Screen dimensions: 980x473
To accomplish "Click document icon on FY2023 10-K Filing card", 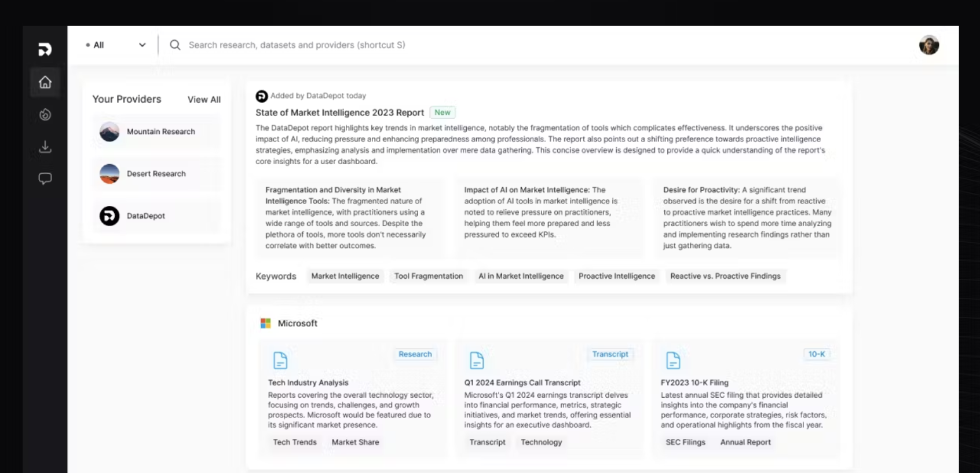I will pos(673,360).
